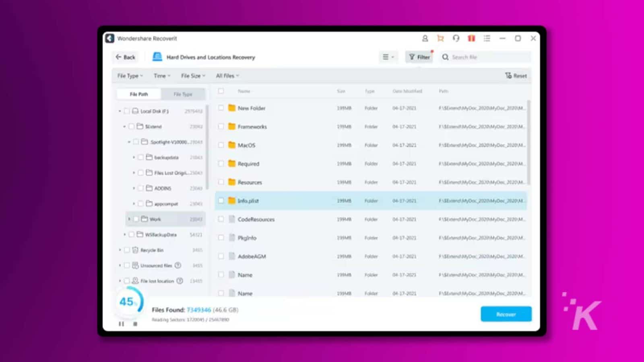The height and width of the screenshot is (362, 644).
Task: Pause the scan in progress
Action: 121,324
